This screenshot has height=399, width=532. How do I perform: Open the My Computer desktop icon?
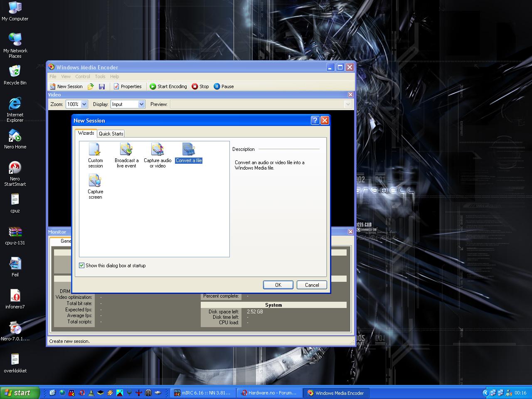coord(15,11)
